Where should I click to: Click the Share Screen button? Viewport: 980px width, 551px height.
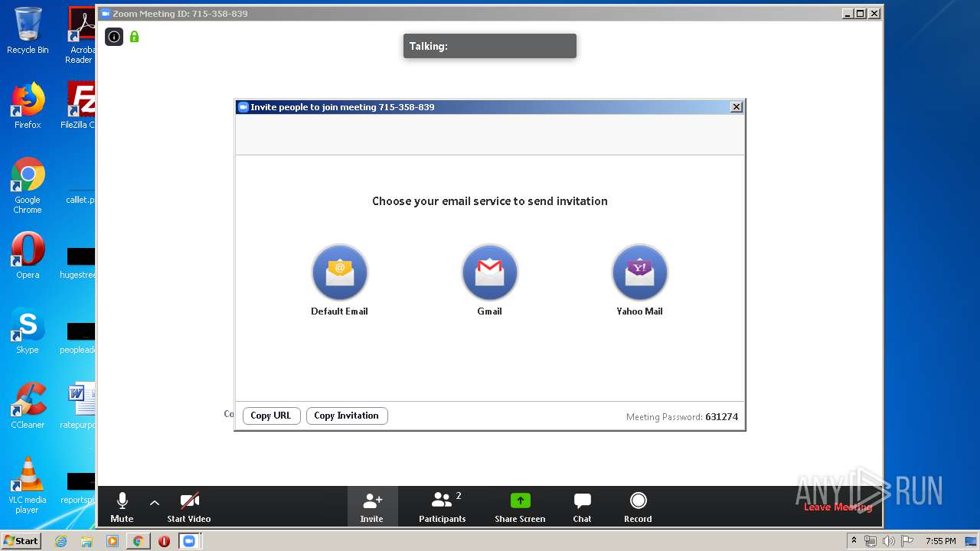[x=520, y=507]
